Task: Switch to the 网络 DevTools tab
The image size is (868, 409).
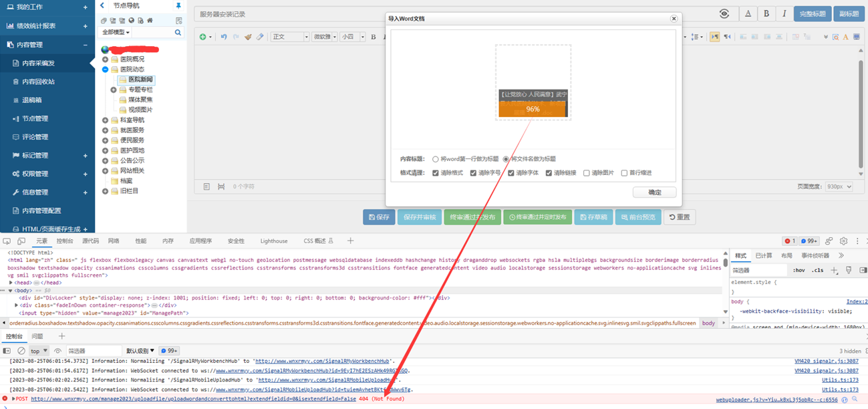Action: click(114, 241)
